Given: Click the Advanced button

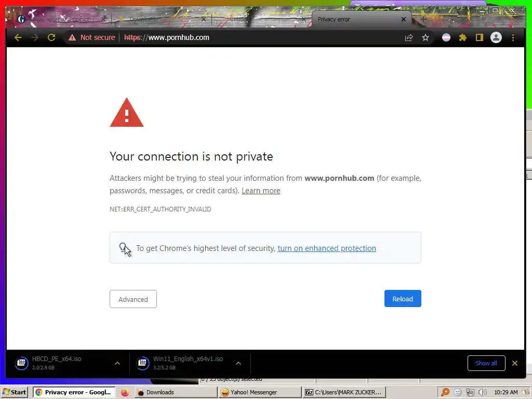Looking at the screenshot, I should coord(133,299).
